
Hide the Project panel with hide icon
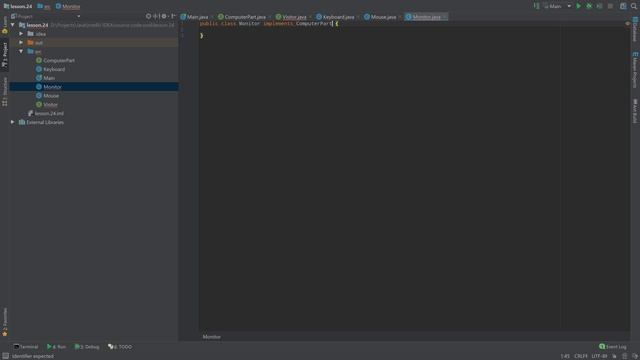point(173,16)
